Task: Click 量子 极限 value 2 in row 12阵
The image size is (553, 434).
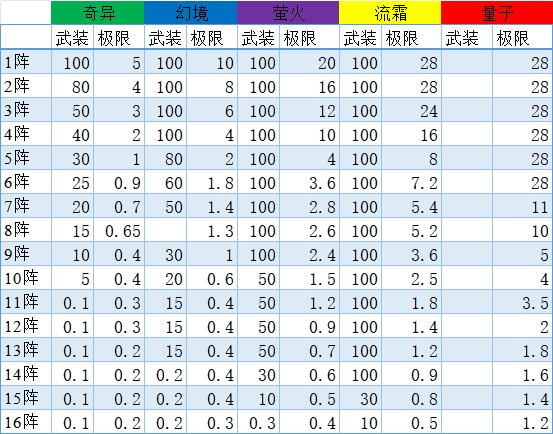Action: [x=522, y=326]
